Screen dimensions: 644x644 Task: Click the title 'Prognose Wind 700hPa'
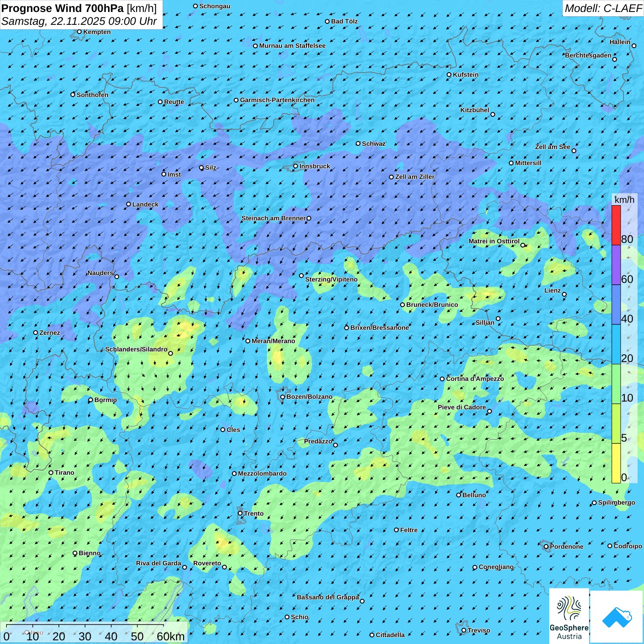point(63,8)
